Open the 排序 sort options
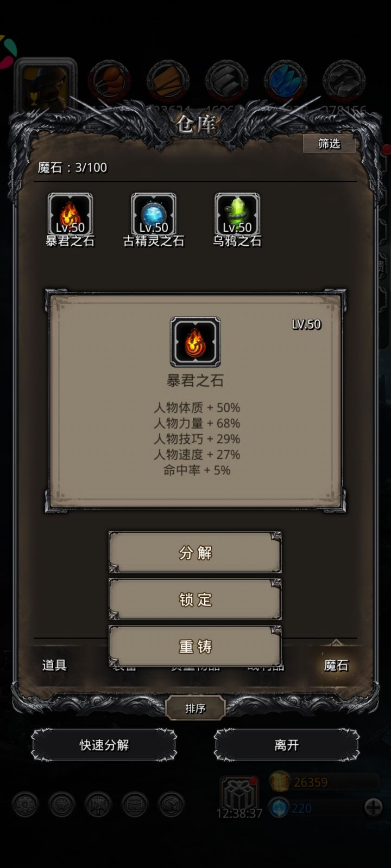391x868 pixels. click(x=195, y=708)
